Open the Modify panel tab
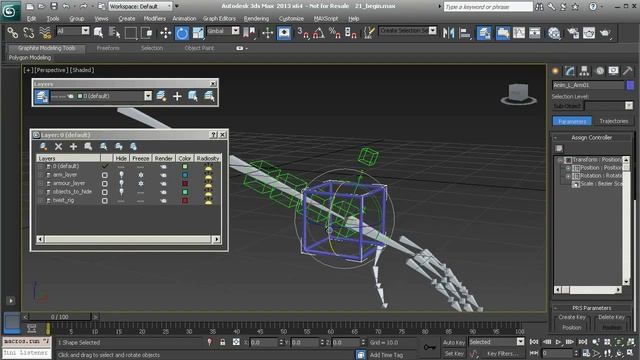 (x=570, y=71)
